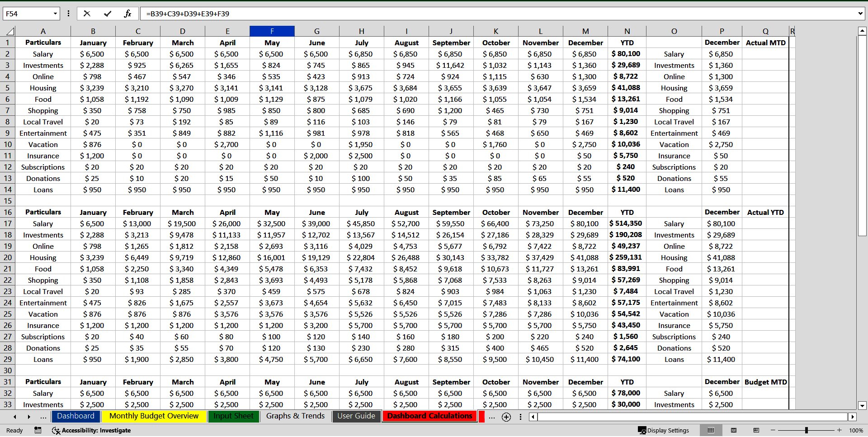Select row 29 Loans label
Screen dimensions: 868x437
(43, 359)
